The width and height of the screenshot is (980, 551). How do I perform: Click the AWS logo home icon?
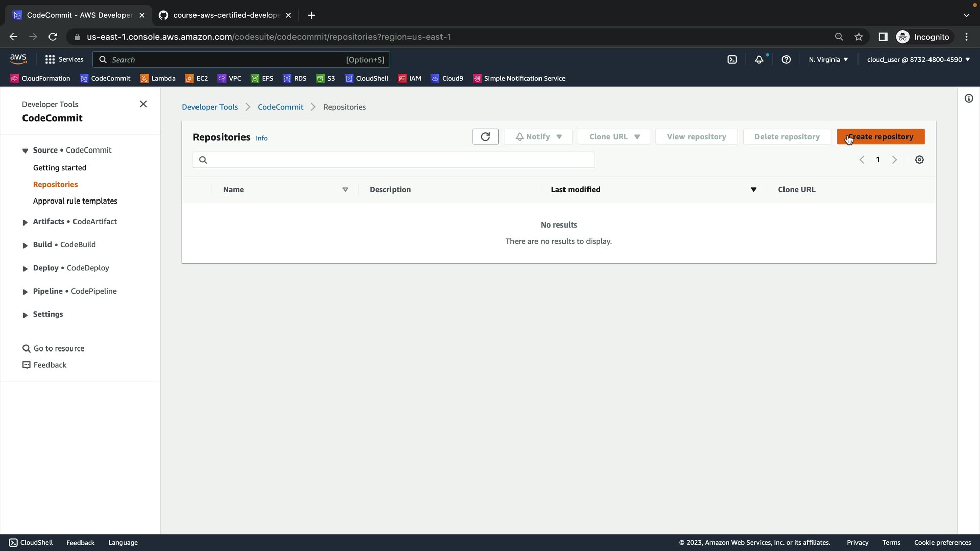coord(18,59)
